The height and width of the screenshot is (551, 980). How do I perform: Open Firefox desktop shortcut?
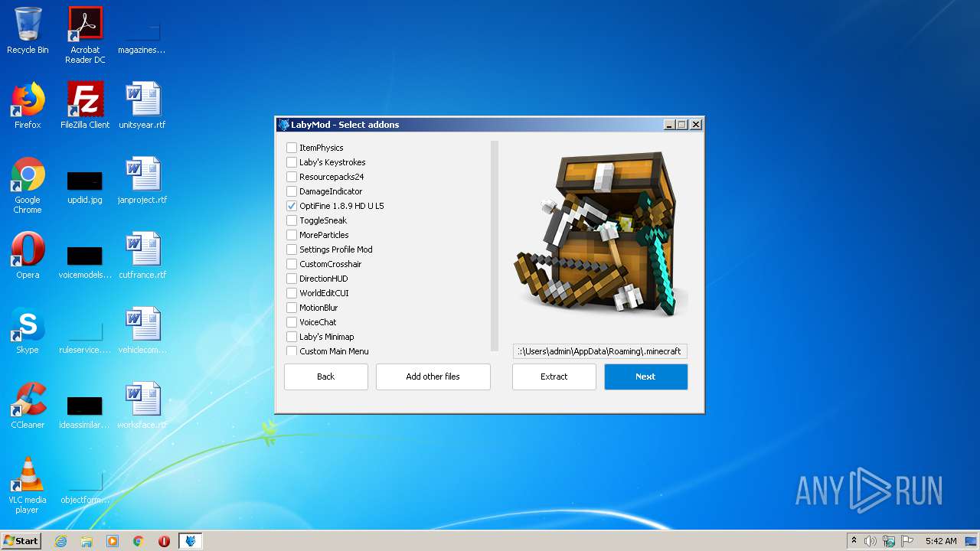pyautogui.click(x=28, y=106)
